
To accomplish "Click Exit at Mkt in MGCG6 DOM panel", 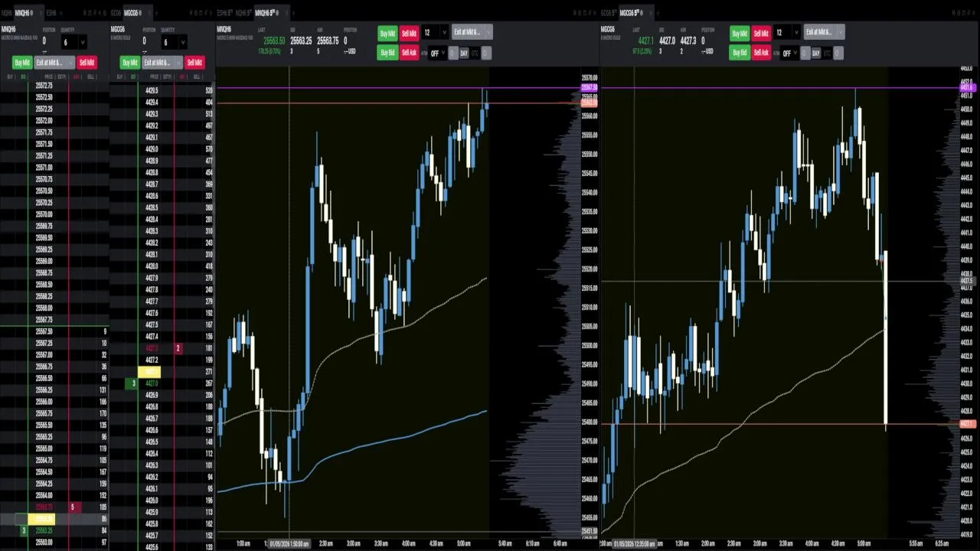I will click(158, 63).
